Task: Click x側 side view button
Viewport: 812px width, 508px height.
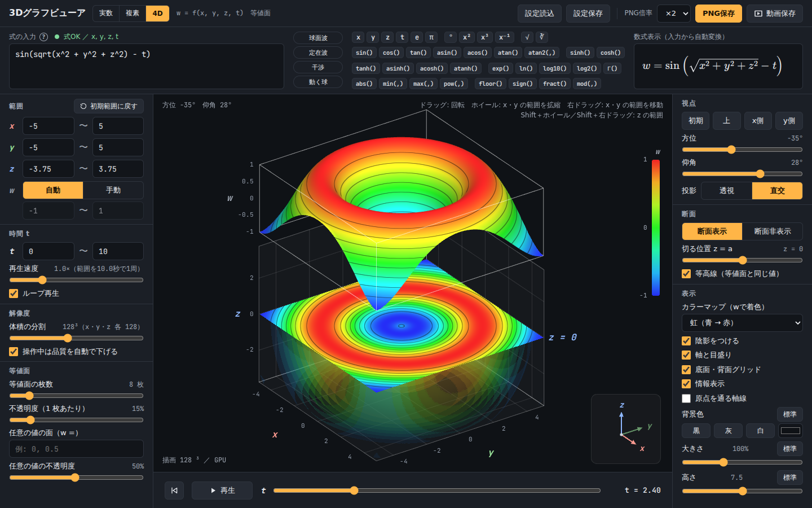Action: click(x=758, y=121)
